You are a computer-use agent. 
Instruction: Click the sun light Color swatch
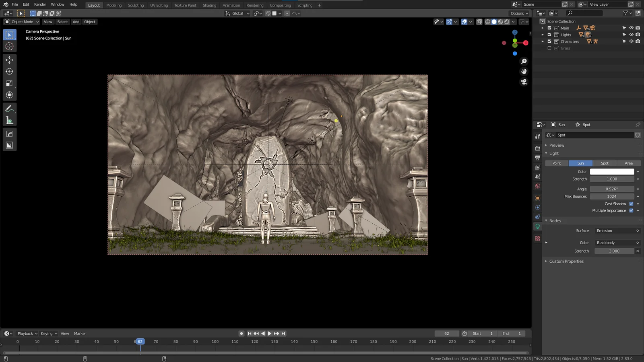[x=611, y=171]
